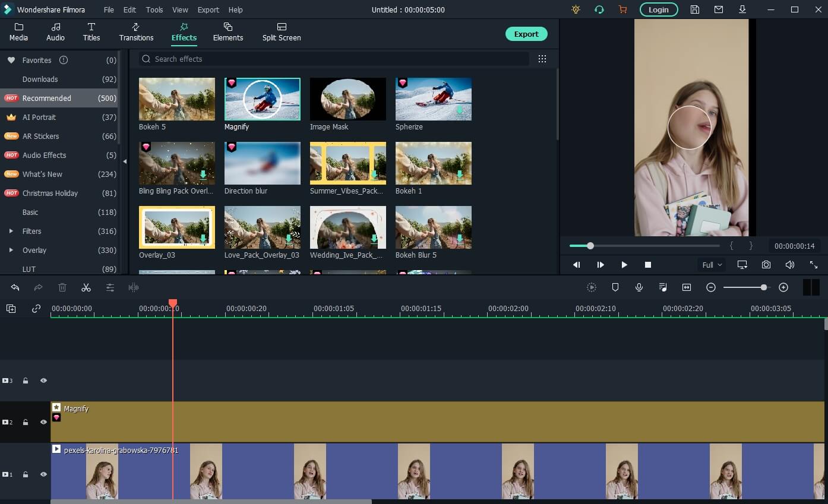The height and width of the screenshot is (504, 828).
Task: Expand the Overlay category
Action: pyautogui.click(x=11, y=250)
